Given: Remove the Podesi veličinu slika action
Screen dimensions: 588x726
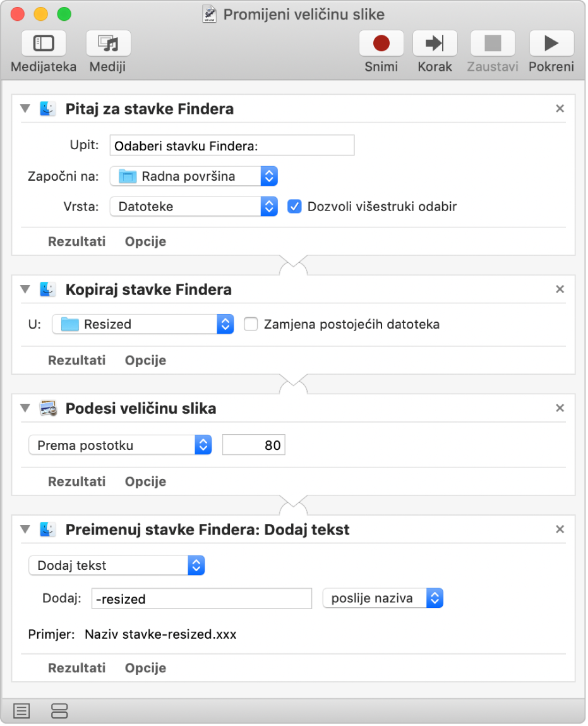Looking at the screenshot, I should (x=560, y=409).
